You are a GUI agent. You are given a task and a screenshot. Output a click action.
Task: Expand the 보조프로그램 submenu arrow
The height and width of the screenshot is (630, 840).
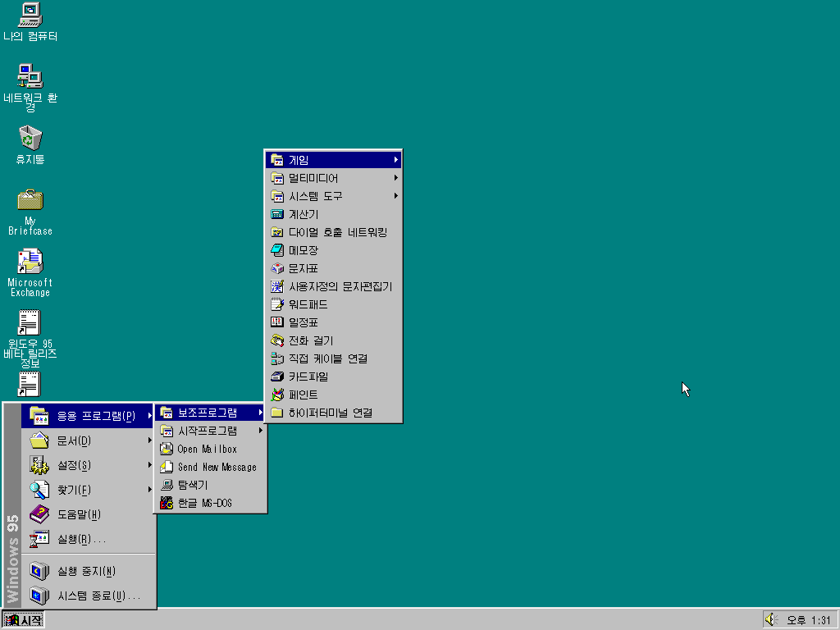pos(260,413)
